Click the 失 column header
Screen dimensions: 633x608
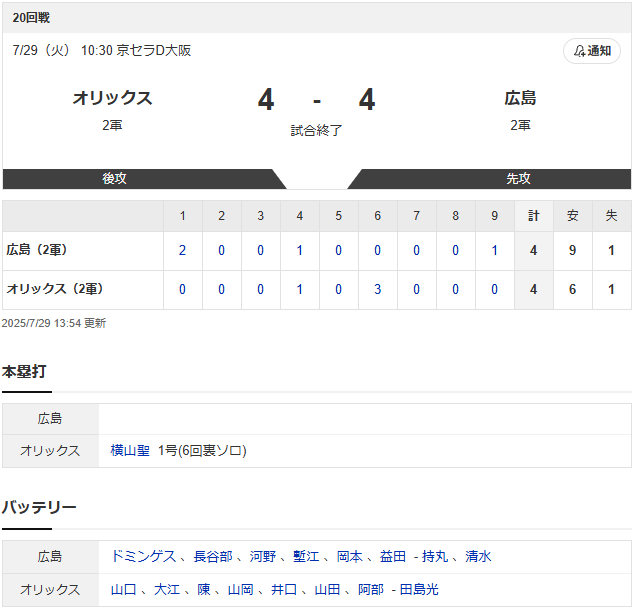point(612,216)
